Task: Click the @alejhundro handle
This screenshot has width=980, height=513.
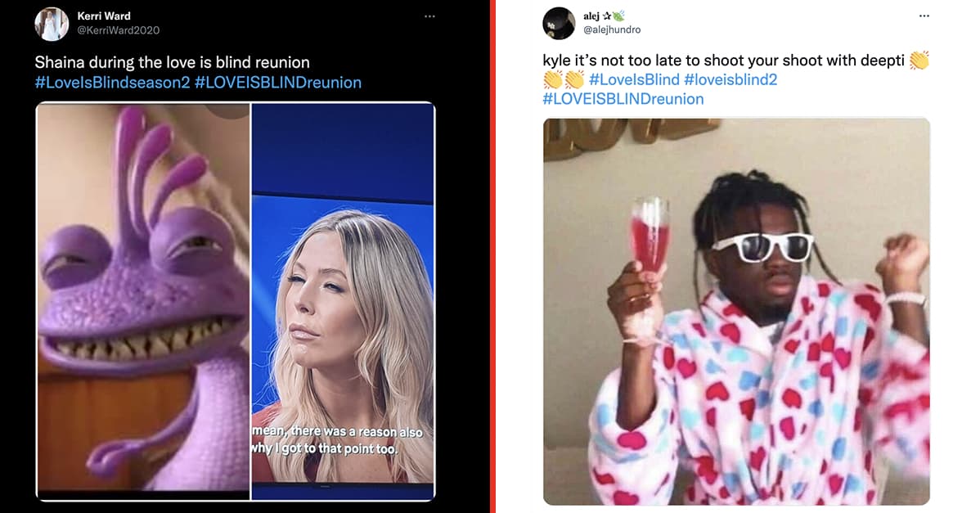Action: tap(612, 29)
